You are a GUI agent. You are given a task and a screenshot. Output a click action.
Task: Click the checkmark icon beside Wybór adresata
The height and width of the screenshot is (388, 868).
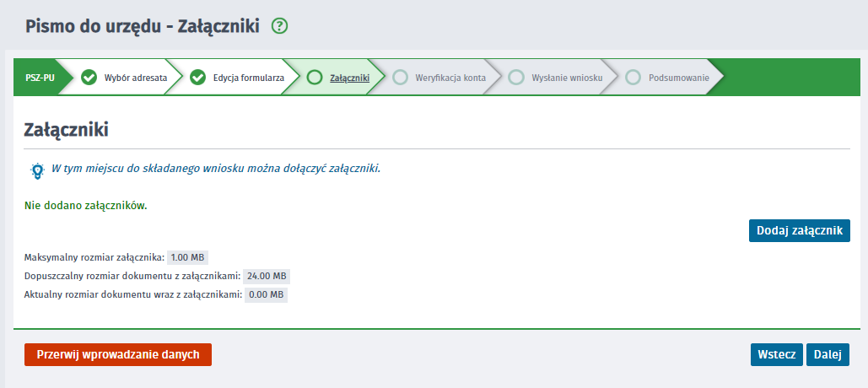coord(89,78)
